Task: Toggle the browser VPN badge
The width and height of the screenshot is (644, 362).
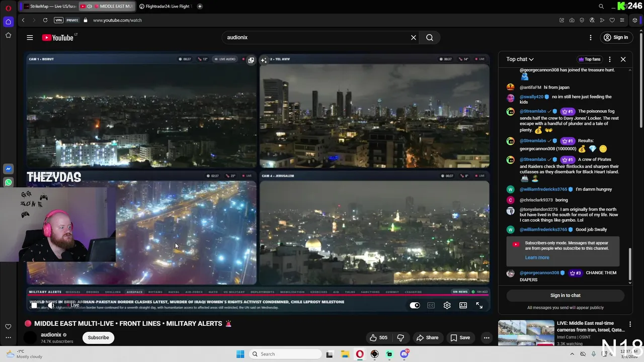Action: click(59, 20)
